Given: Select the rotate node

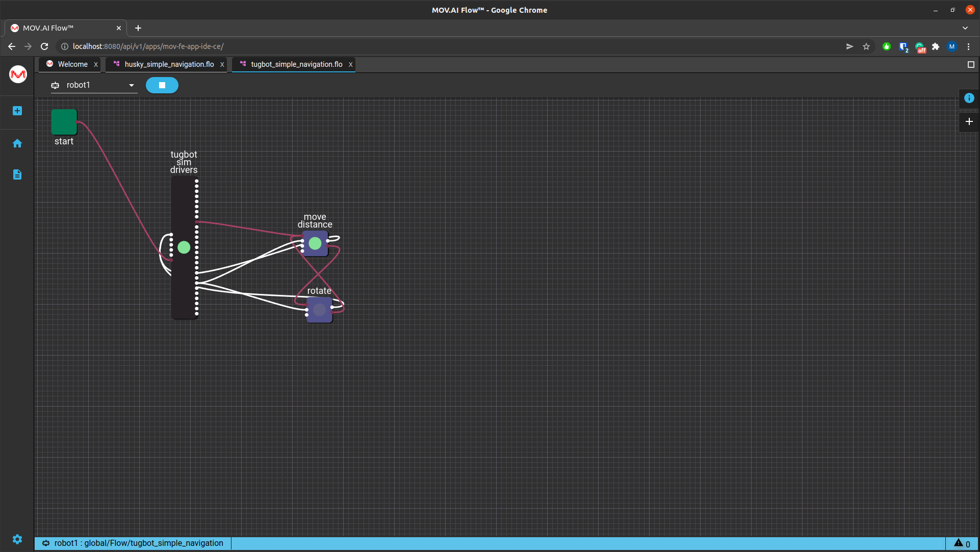Looking at the screenshot, I should tap(319, 310).
